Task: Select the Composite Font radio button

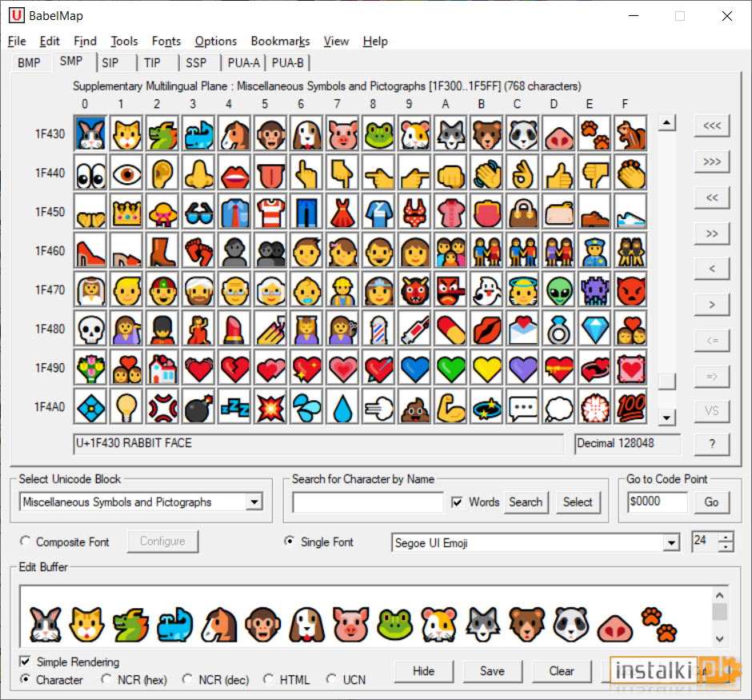Action: (26, 542)
